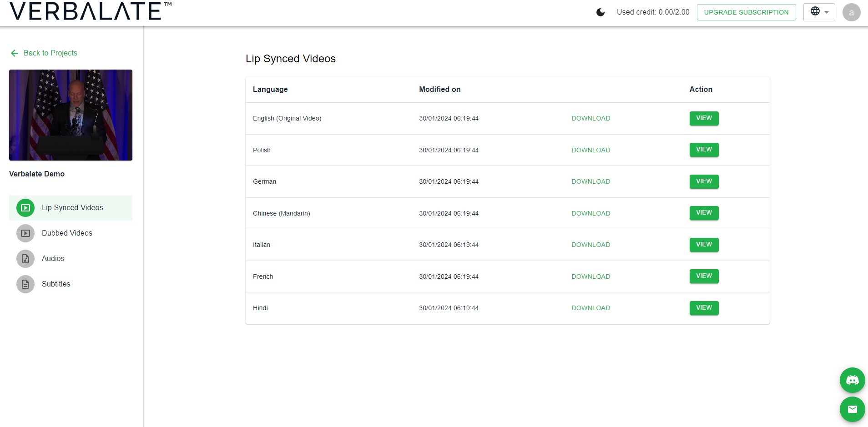
Task: Click Upgrade Subscription button
Action: (x=746, y=12)
